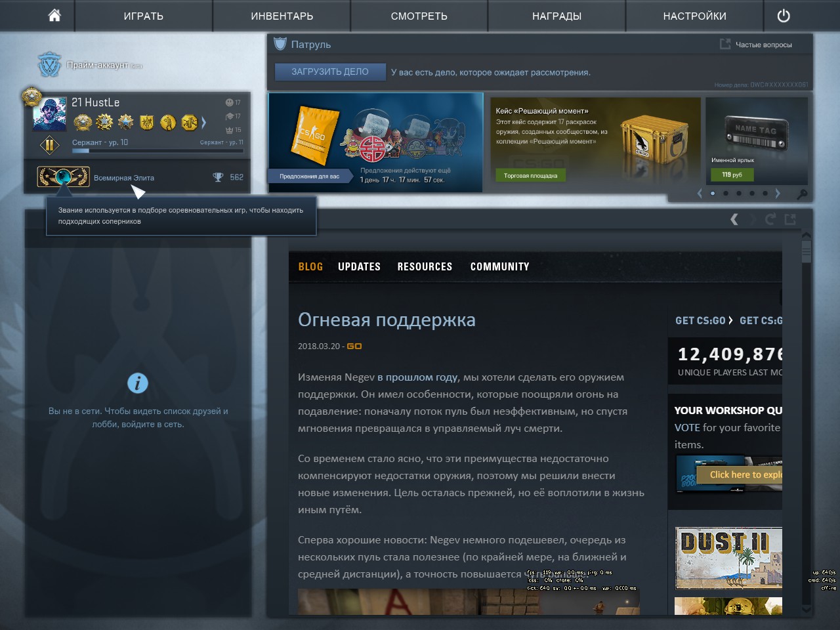840x630 pixels.
Task: Click the leader commendations crown icon
Action: 229,130
